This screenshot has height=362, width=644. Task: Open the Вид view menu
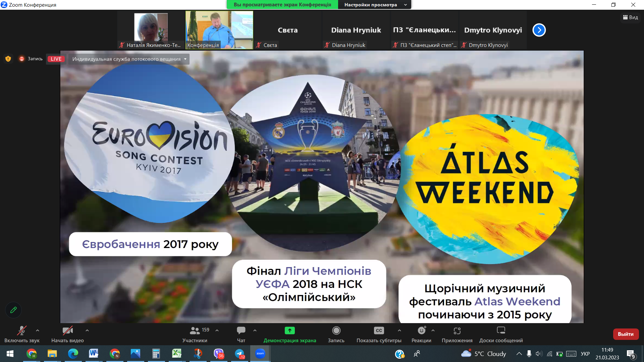click(x=630, y=17)
